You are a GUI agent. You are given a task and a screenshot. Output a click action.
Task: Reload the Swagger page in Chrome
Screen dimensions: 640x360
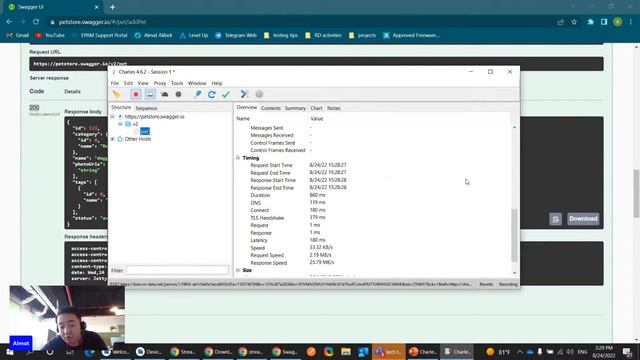[36, 22]
